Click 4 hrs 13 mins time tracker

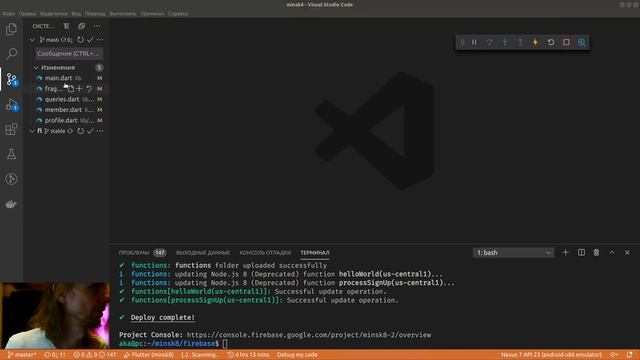click(x=248, y=355)
